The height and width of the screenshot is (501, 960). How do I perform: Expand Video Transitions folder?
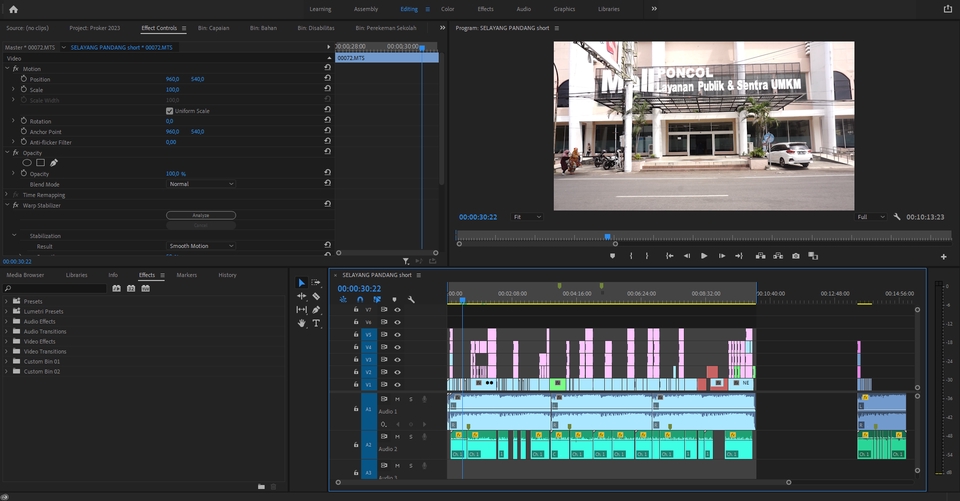(x=7, y=352)
